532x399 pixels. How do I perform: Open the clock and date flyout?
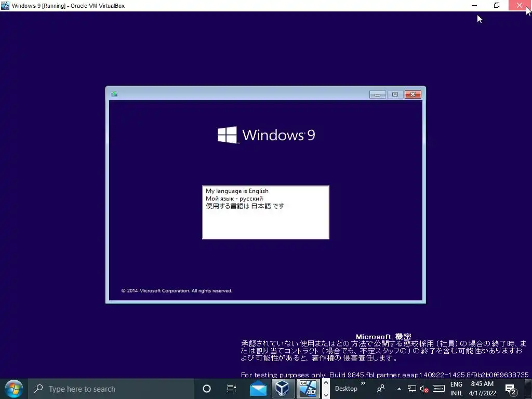[483, 389]
